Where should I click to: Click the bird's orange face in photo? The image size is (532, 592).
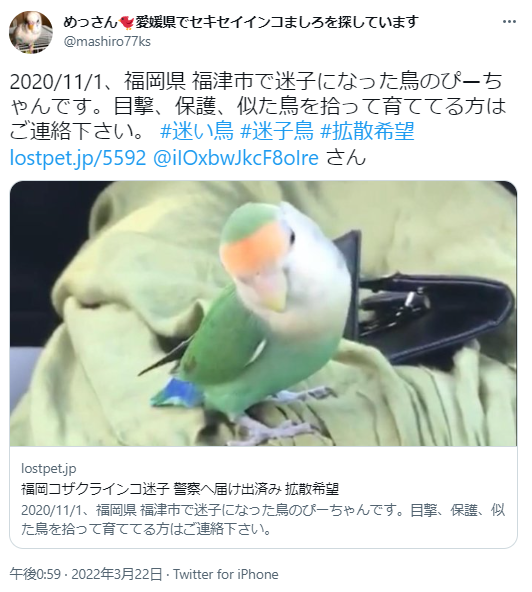point(249,255)
